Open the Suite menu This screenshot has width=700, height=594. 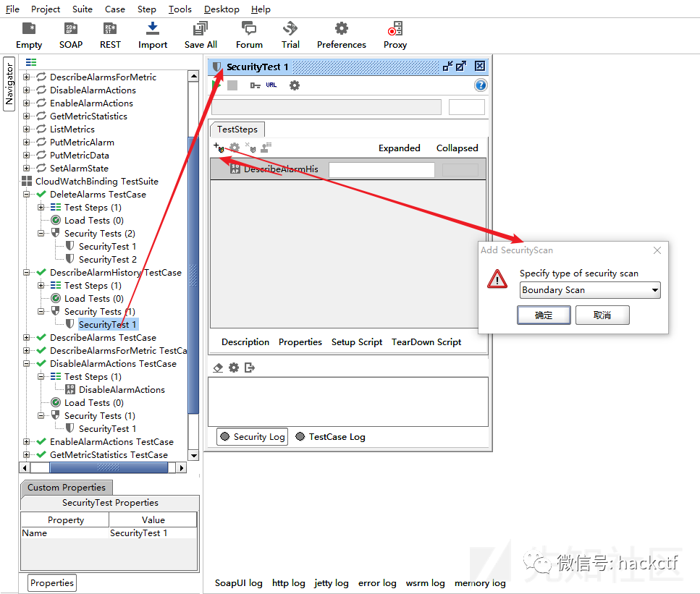[82, 9]
